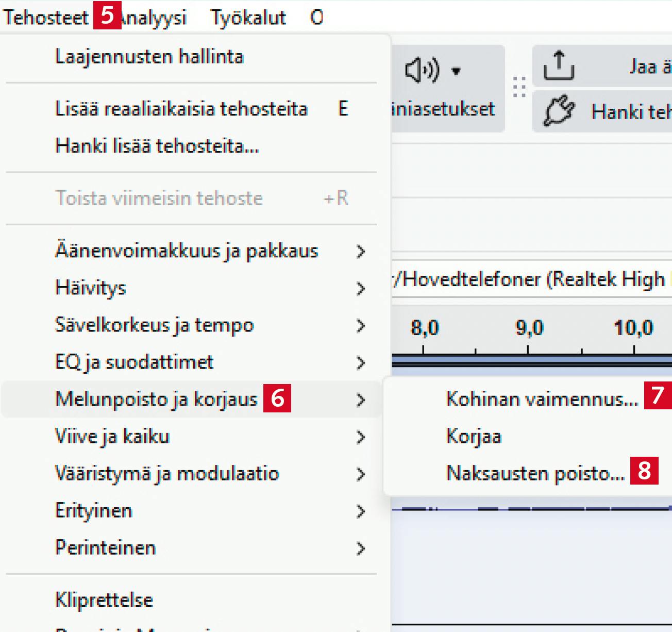Click the toolbar drag handle dots

tap(519, 88)
